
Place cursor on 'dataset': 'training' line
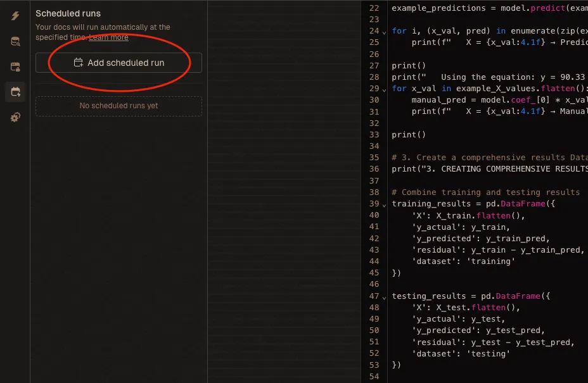pos(463,261)
